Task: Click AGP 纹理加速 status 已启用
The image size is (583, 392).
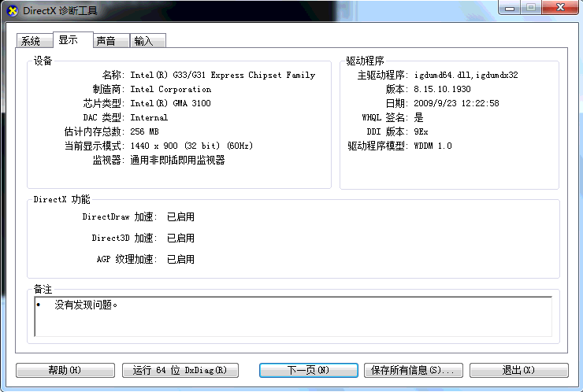Action: coord(180,259)
